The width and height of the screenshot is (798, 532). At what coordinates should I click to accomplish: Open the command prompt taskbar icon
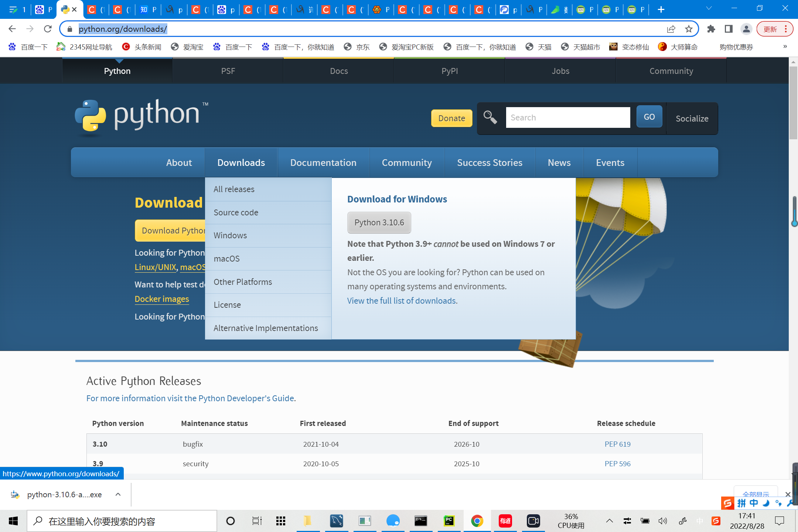[421, 521]
